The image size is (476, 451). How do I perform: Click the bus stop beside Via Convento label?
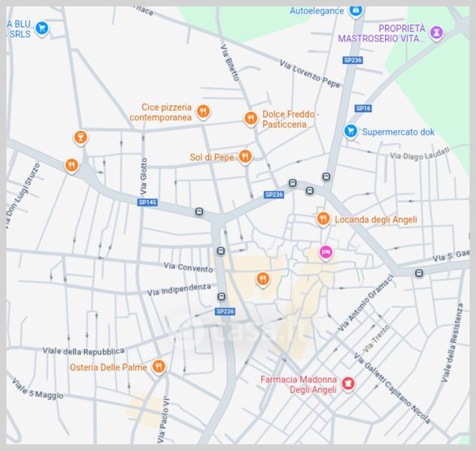pyautogui.click(x=220, y=252)
